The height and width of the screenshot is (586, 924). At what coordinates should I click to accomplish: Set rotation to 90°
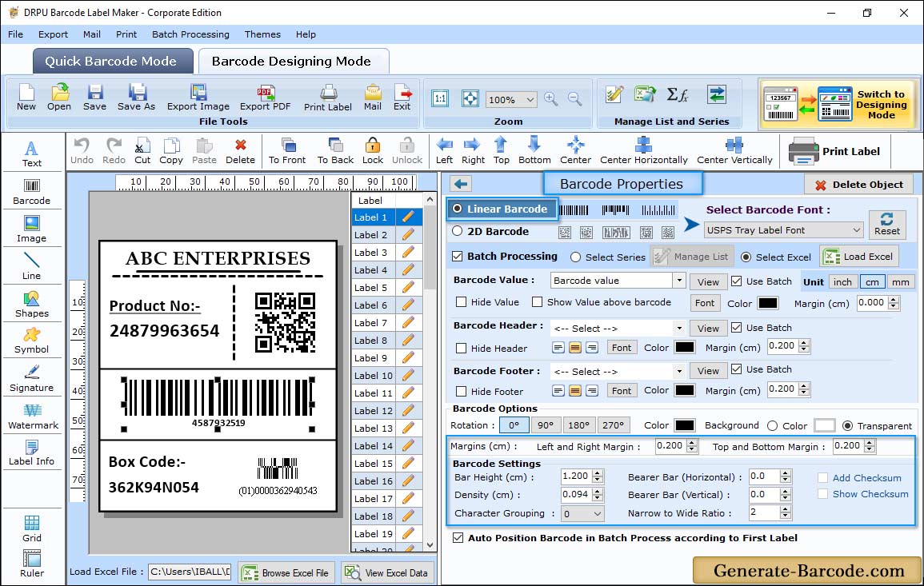coord(546,425)
